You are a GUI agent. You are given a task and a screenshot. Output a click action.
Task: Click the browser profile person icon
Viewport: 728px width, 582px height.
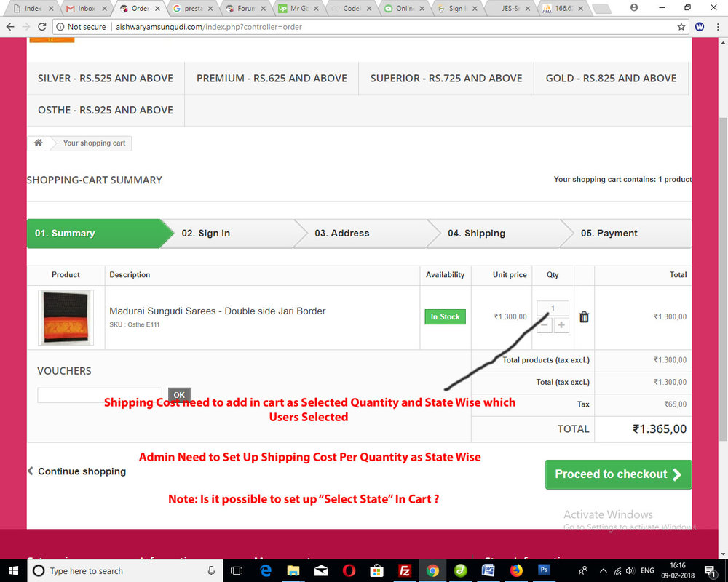(633, 8)
